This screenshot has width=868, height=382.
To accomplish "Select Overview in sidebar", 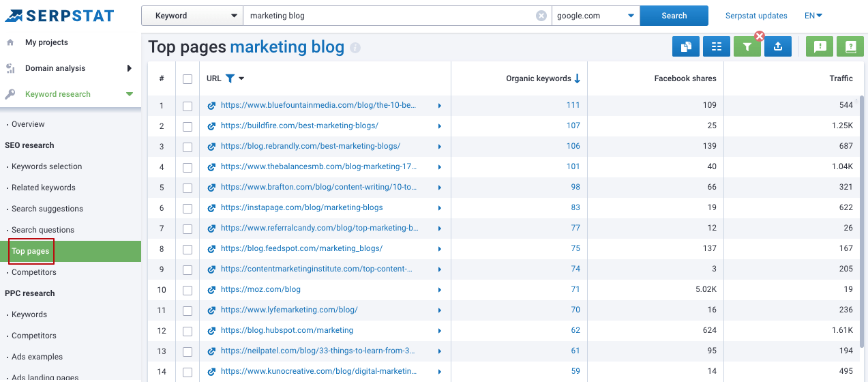I will coord(28,124).
